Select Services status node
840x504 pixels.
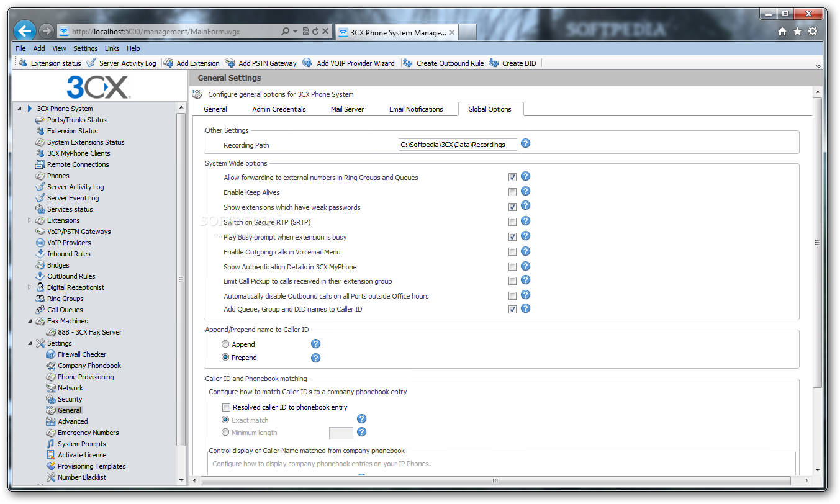point(70,209)
